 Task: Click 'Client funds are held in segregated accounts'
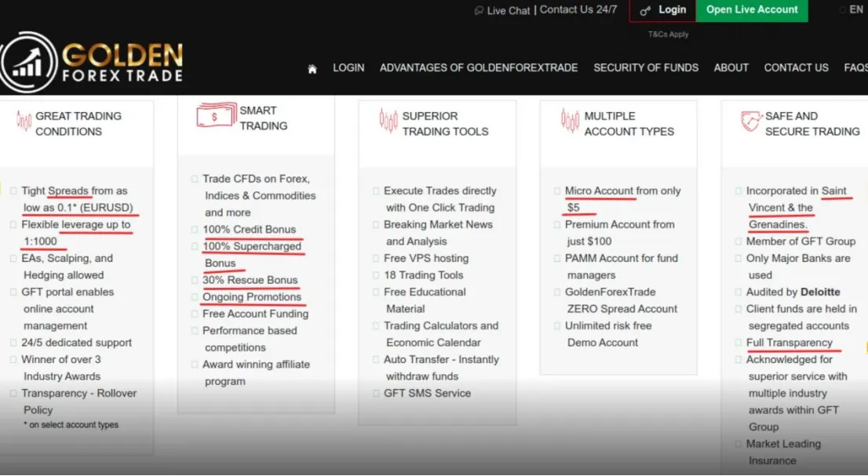801,318
